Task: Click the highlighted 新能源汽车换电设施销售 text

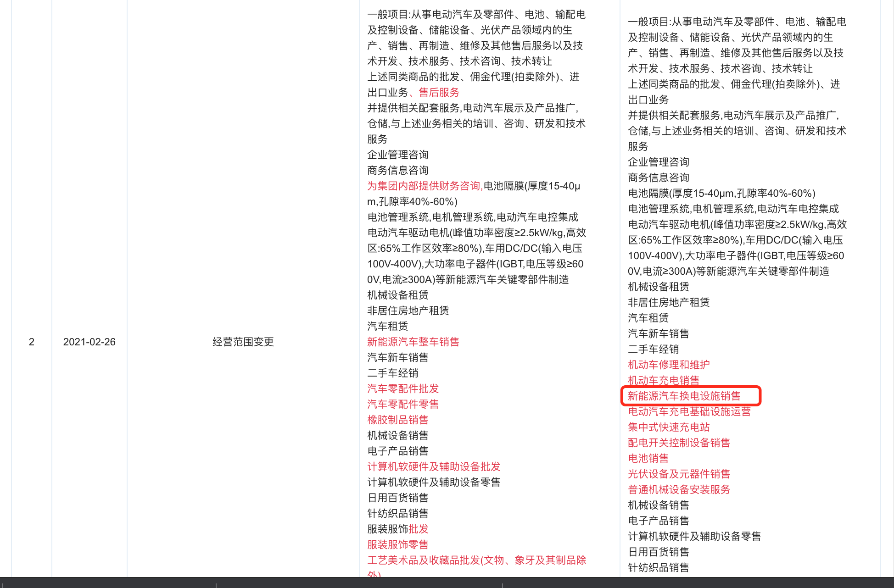Action: point(684,396)
